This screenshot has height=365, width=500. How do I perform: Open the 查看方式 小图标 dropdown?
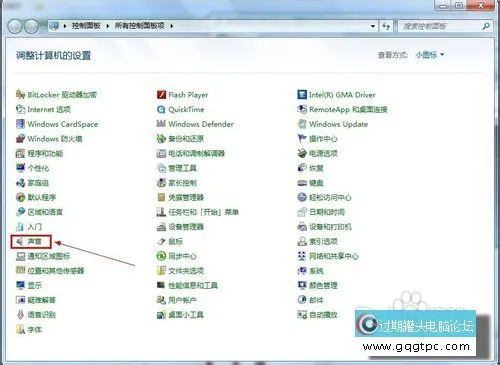[430, 55]
